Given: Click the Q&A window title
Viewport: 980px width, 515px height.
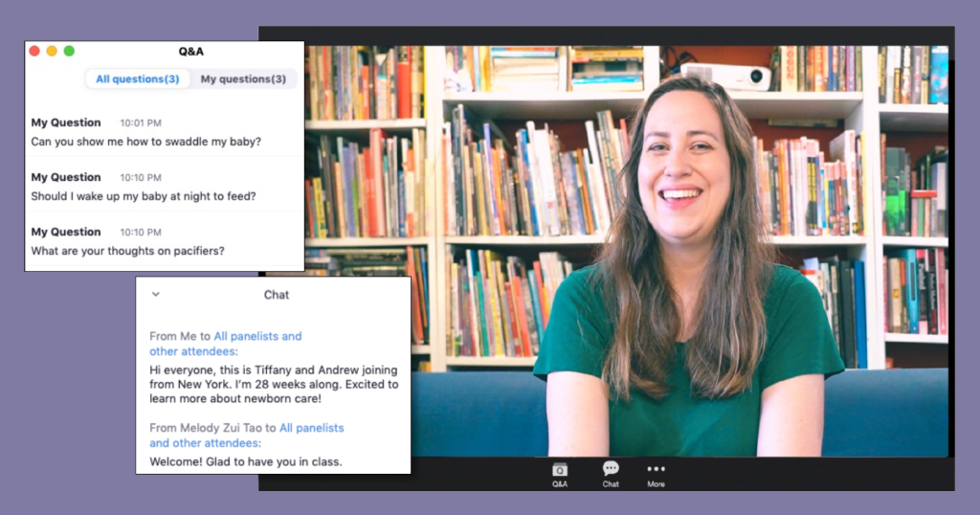Looking at the screenshot, I should click(190, 52).
